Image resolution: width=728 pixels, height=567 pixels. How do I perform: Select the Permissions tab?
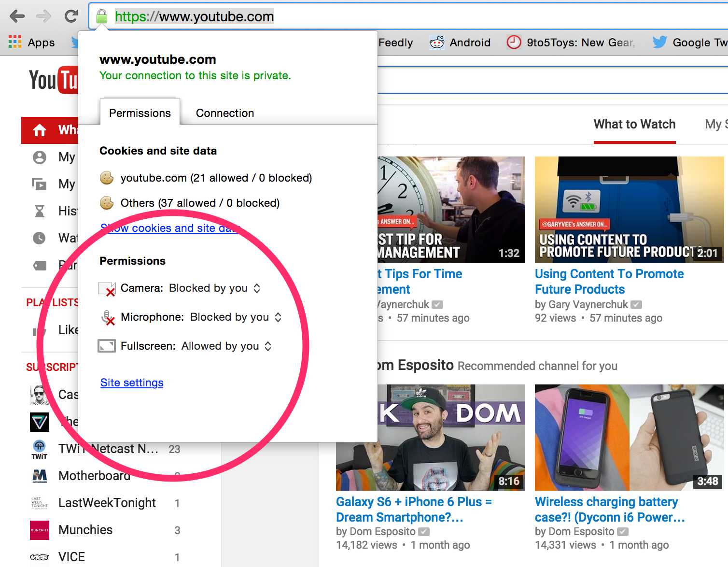coord(140,113)
